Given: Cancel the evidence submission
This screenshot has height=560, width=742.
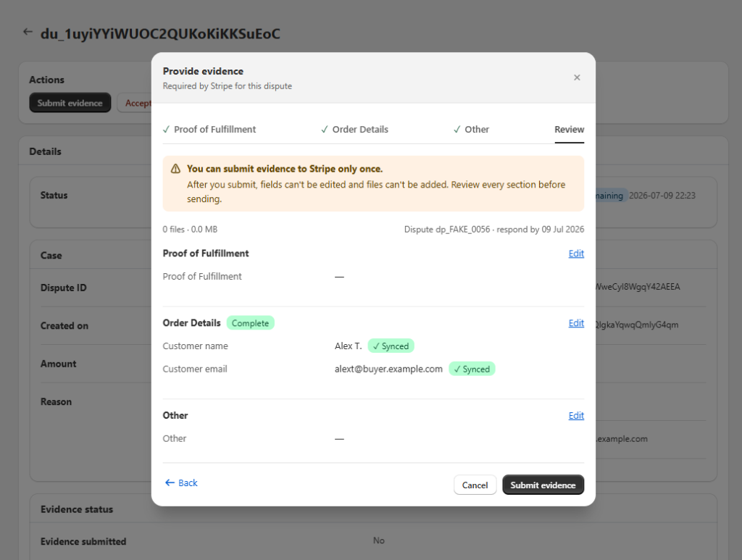Looking at the screenshot, I should [475, 485].
